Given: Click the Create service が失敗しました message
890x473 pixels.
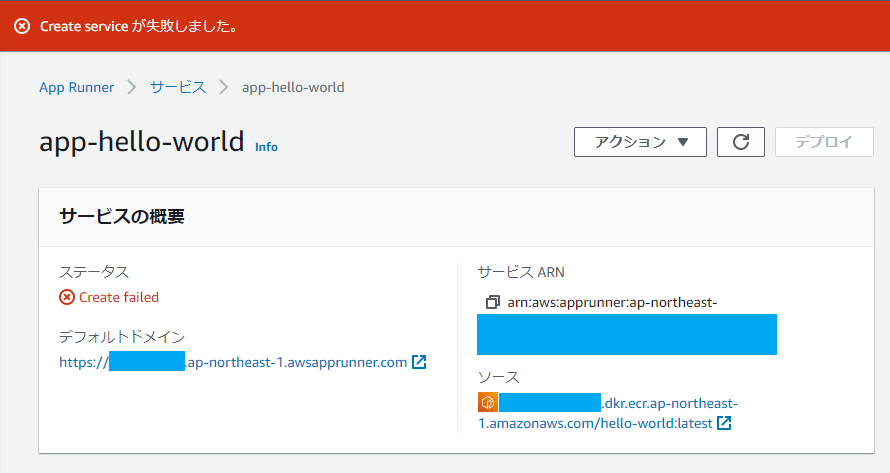Looking at the screenshot, I should pos(138,26).
